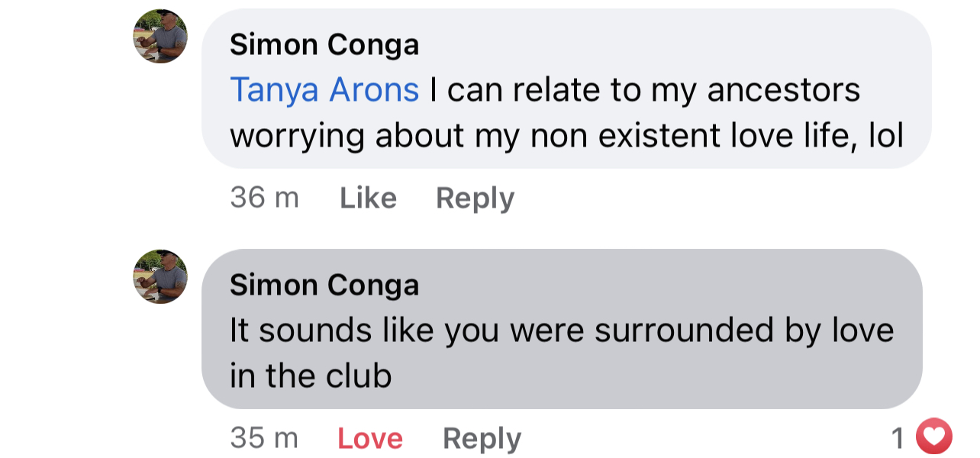Open the top comment's Simon Conga profile picture
This screenshot has height=458, width=980.
160,36
